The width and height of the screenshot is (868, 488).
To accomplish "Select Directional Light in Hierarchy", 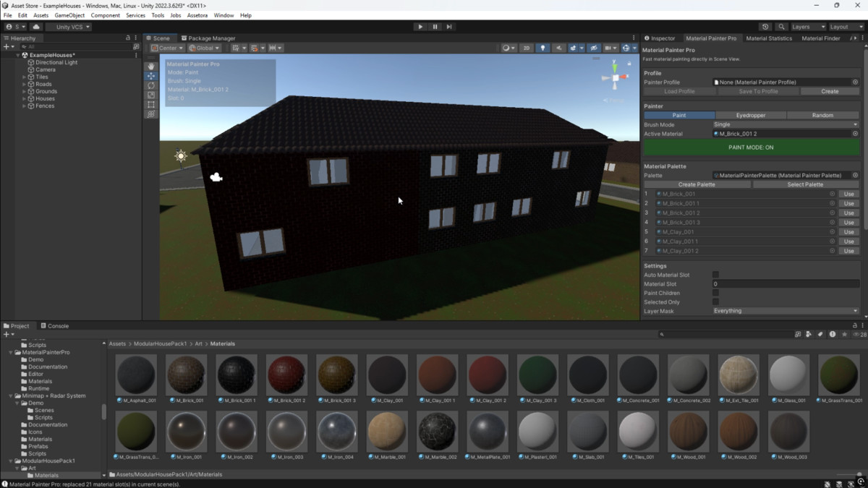I will coord(56,62).
